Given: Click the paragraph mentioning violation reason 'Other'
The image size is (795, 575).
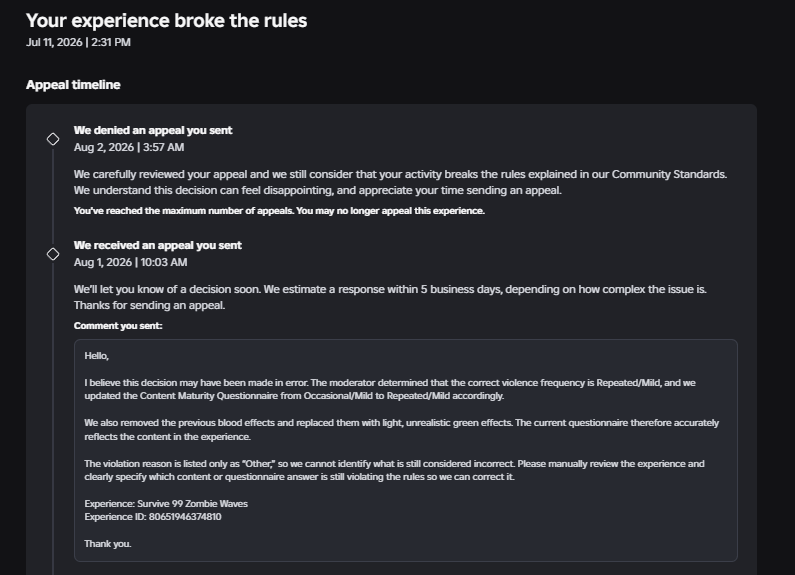Looking at the screenshot, I should [394, 470].
